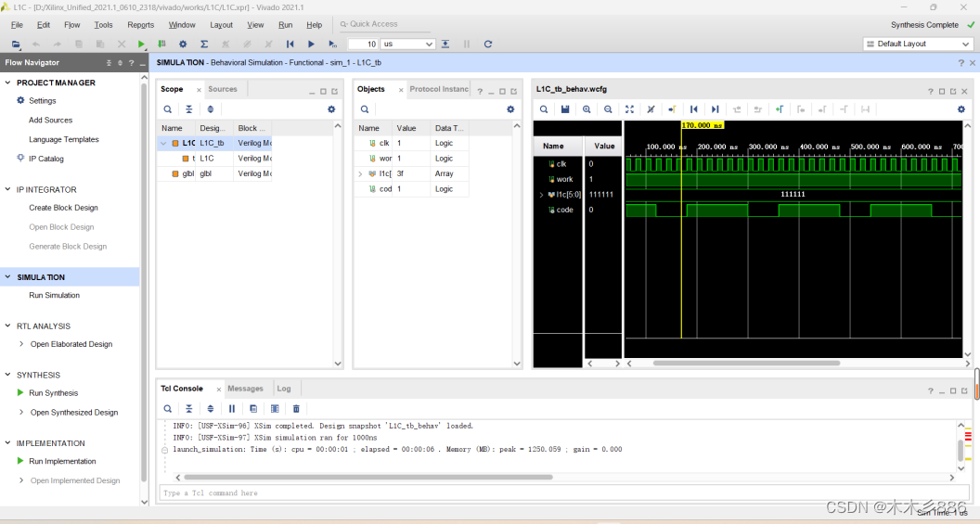Collapse SIMULATION section
Image resolution: width=980 pixels, height=524 pixels.
(8, 276)
